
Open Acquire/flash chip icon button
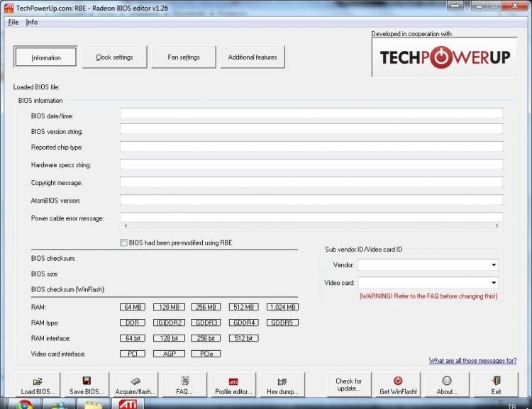click(135, 385)
